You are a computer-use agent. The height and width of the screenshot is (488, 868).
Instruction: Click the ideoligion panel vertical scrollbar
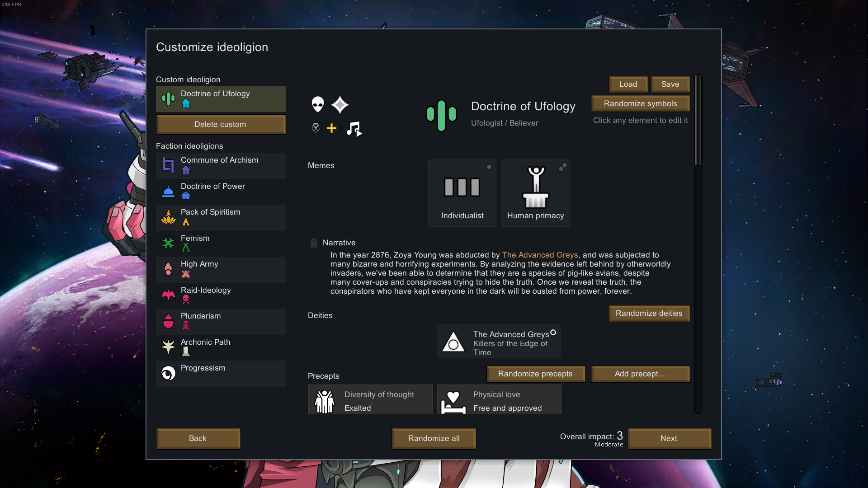pos(698,120)
